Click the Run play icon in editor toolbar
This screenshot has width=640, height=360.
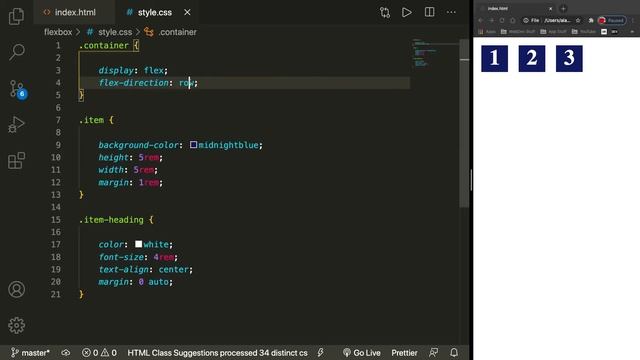click(407, 12)
